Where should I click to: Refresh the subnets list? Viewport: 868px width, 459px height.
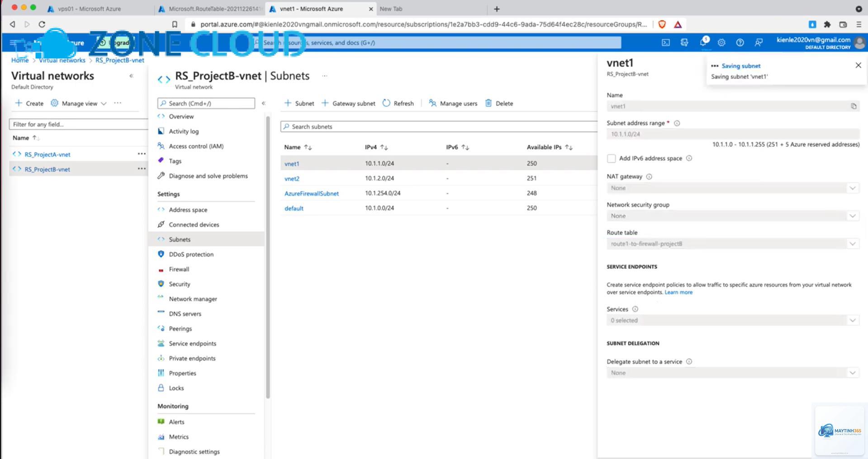click(x=398, y=104)
